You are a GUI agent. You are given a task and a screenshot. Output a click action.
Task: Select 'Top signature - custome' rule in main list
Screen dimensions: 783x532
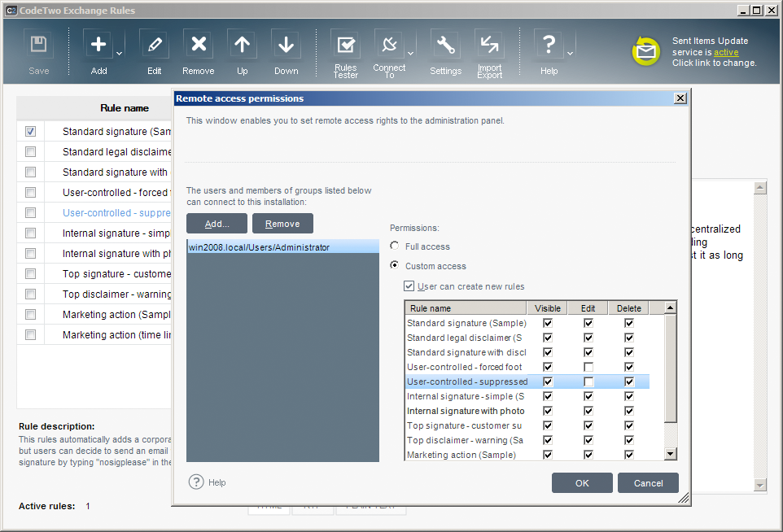pos(116,273)
